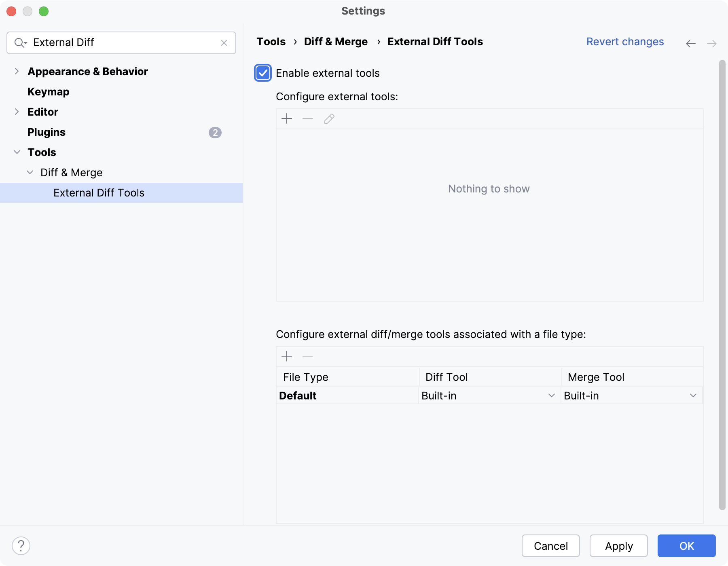The width and height of the screenshot is (728, 566).
Task: Open the Diff Tool Built-in dropdown
Action: tap(551, 395)
